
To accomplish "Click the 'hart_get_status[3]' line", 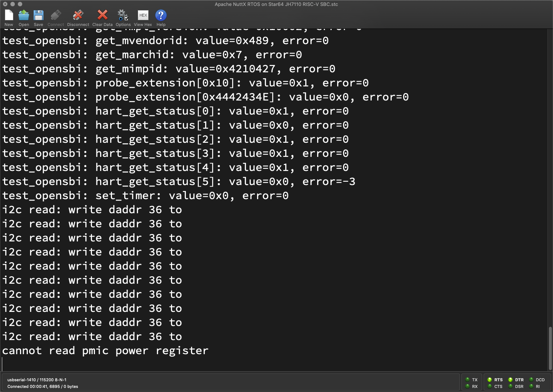I will click(175, 154).
